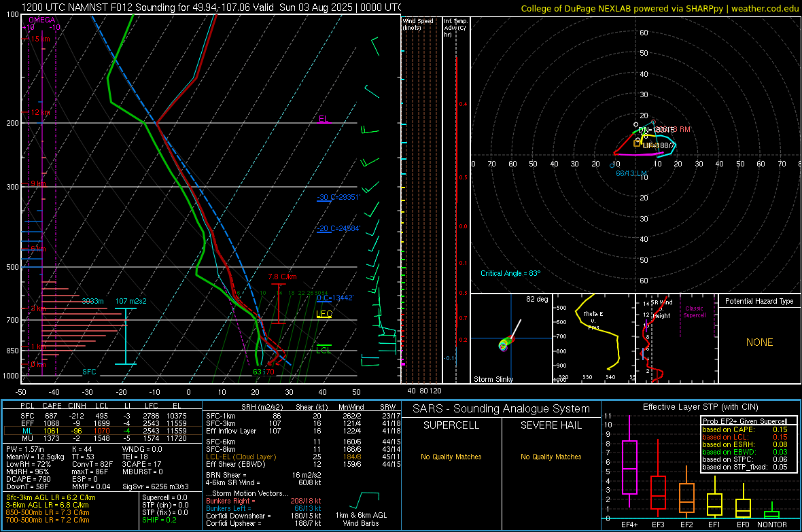Image resolution: width=802 pixels, height=532 pixels.
Task: Click No Quality Matches under SEVERE HAIL
Action: [x=551, y=457]
